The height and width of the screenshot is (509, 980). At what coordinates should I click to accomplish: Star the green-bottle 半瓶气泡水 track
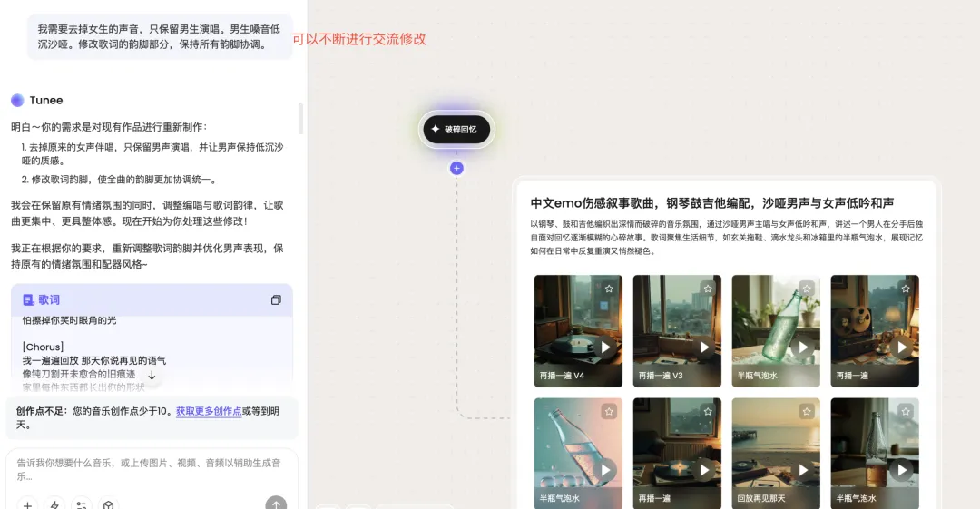pos(807,289)
